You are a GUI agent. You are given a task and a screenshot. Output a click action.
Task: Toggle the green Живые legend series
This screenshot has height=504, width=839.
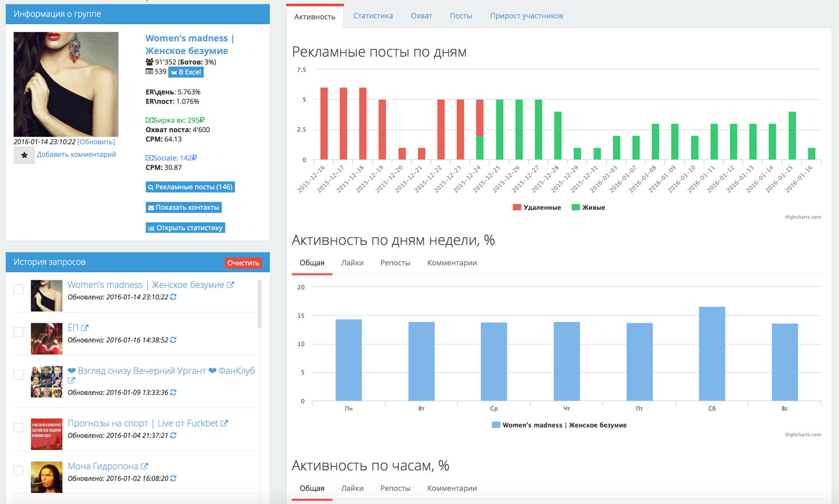588,208
